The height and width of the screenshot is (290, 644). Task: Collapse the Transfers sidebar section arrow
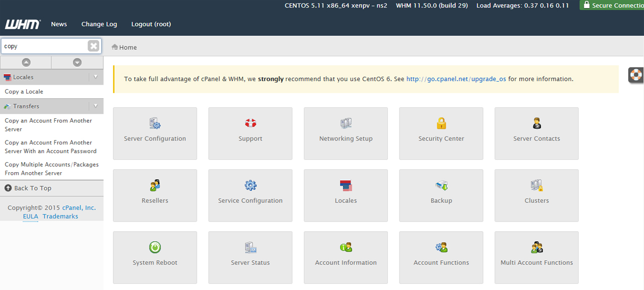click(x=96, y=106)
